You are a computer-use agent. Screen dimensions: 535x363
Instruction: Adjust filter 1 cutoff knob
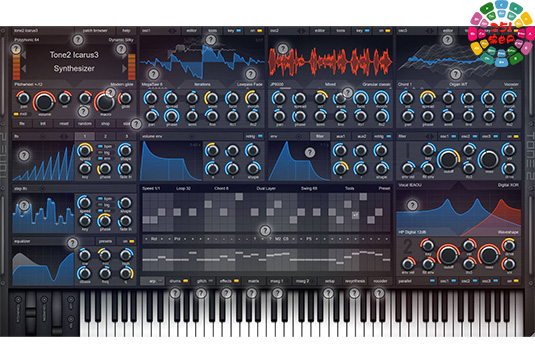448,159
